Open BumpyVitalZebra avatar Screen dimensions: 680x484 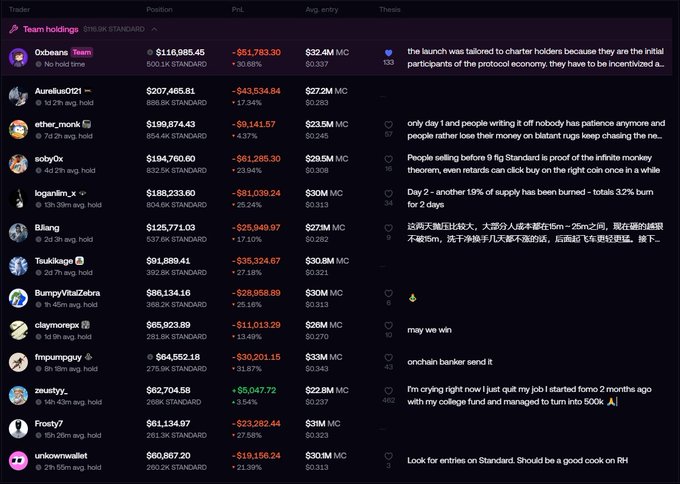click(18, 298)
